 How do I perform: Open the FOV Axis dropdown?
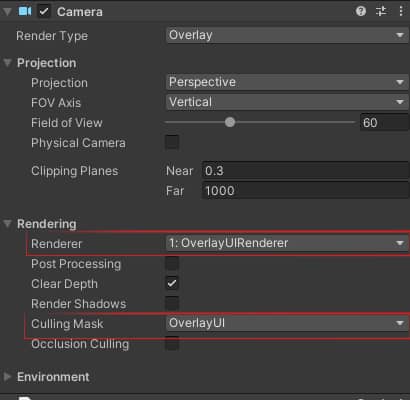tap(287, 102)
